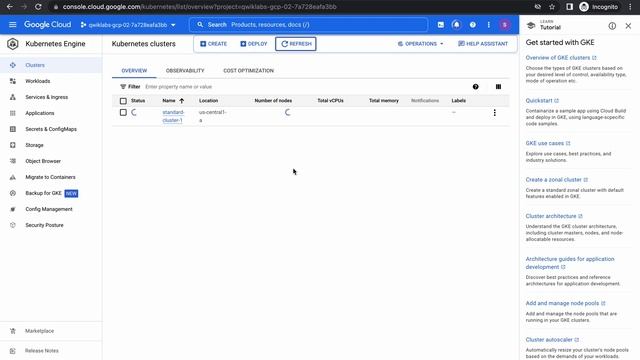
Task: Open the browser three-dot menu
Action: click(630, 7)
